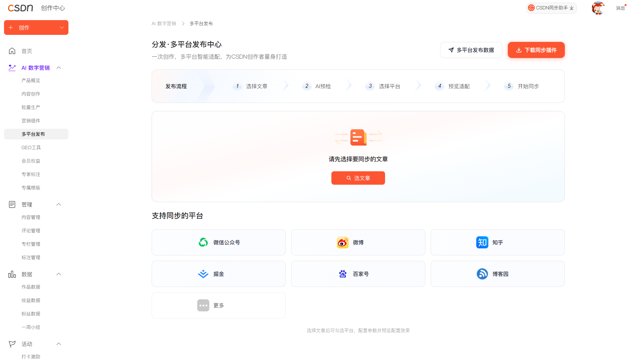
Task: Open 内容管理 in sidebar
Action: 31,217
